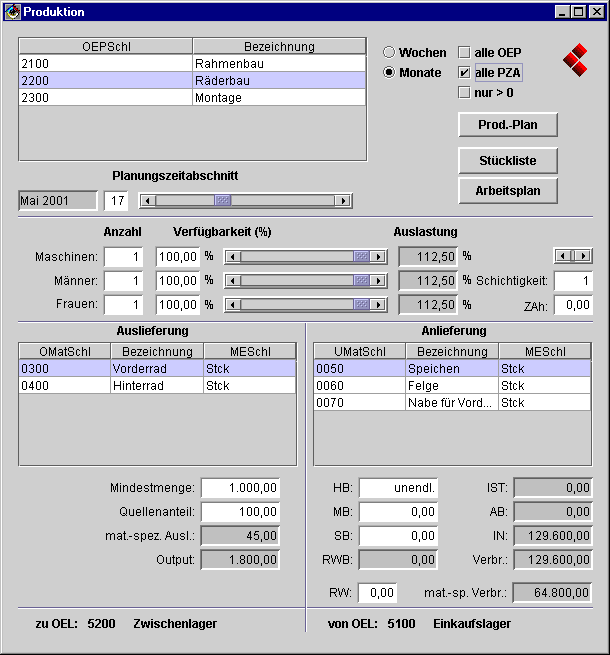Click the Planungszeitabschnitt slider thumb
610x655 pixels.
click(223, 201)
